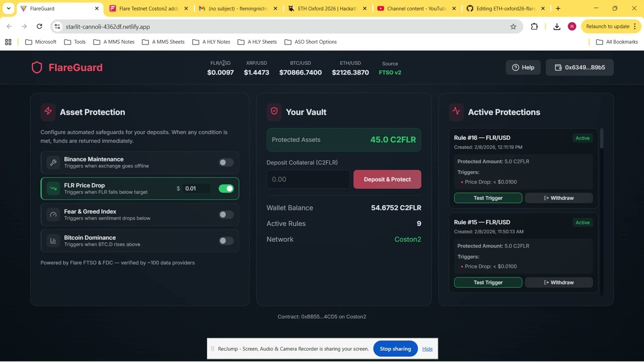Click the shield icon beside Your Vault

[274, 112]
